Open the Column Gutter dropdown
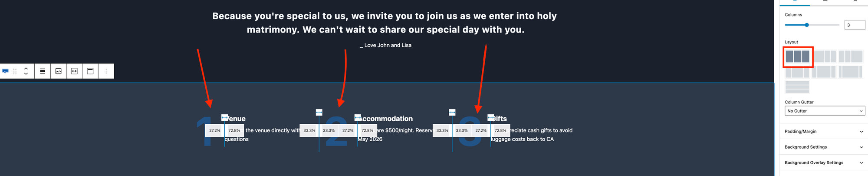This screenshot has width=868, height=176. pyautogui.click(x=825, y=111)
